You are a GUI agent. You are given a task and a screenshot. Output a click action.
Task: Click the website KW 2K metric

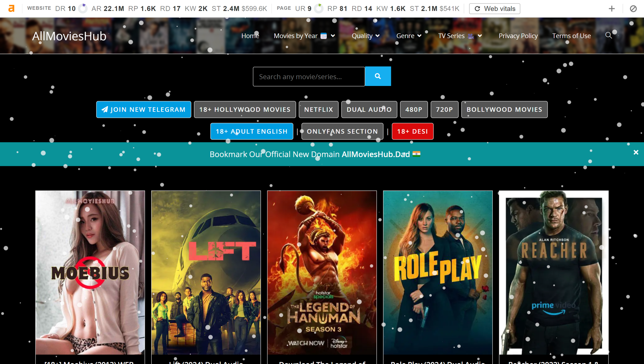click(x=196, y=9)
